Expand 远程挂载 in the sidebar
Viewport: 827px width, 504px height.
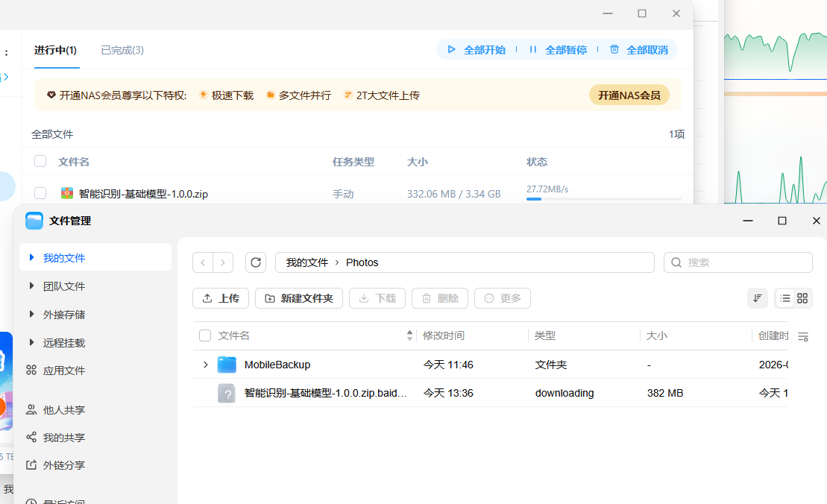click(x=31, y=343)
